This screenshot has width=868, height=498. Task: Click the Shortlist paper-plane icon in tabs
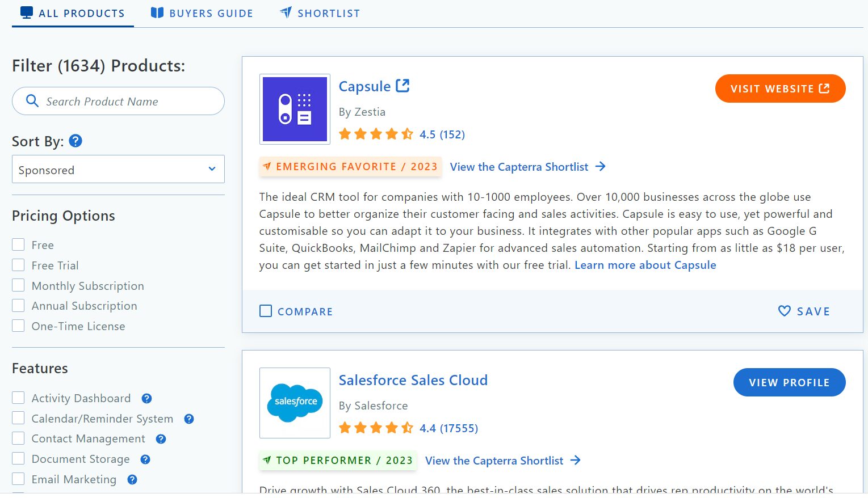(x=286, y=12)
